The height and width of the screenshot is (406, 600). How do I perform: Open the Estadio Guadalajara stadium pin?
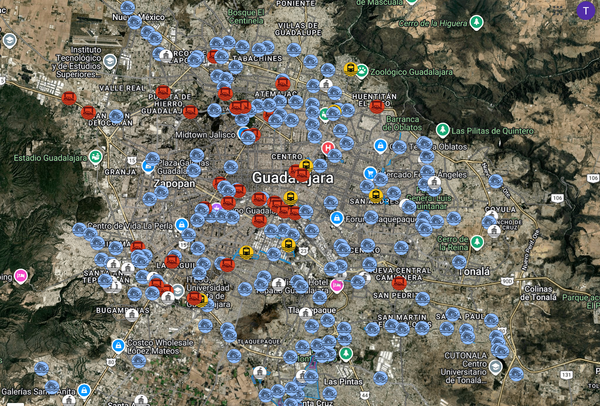pos(95,157)
